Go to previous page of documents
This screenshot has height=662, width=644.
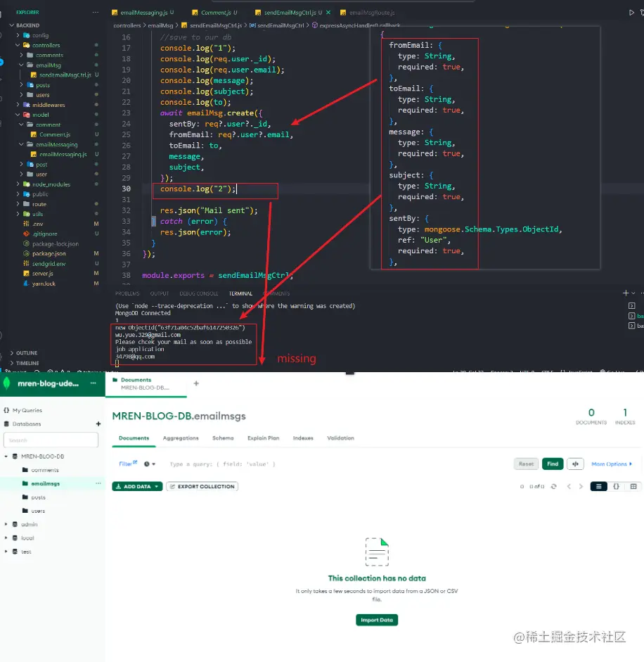[569, 486]
